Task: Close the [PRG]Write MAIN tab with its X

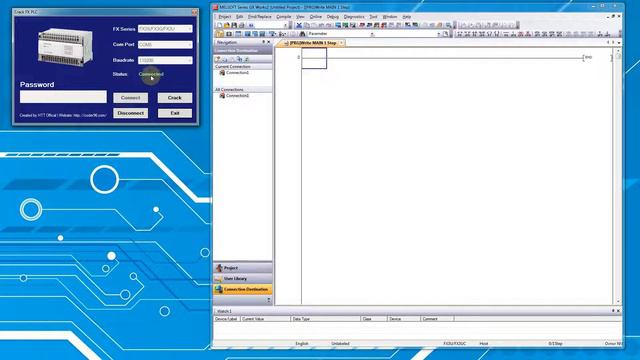Action: (x=342, y=43)
